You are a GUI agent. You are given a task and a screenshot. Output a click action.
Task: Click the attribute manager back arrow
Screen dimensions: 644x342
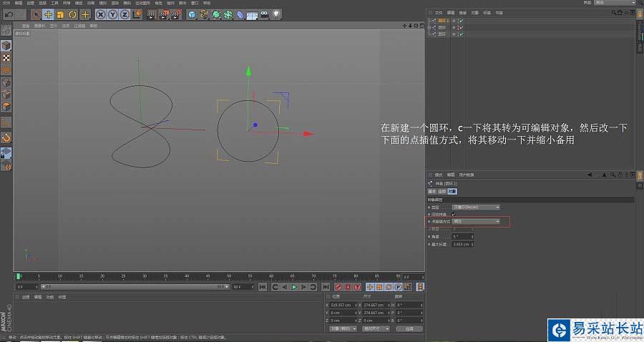pyautogui.click(x=590, y=175)
